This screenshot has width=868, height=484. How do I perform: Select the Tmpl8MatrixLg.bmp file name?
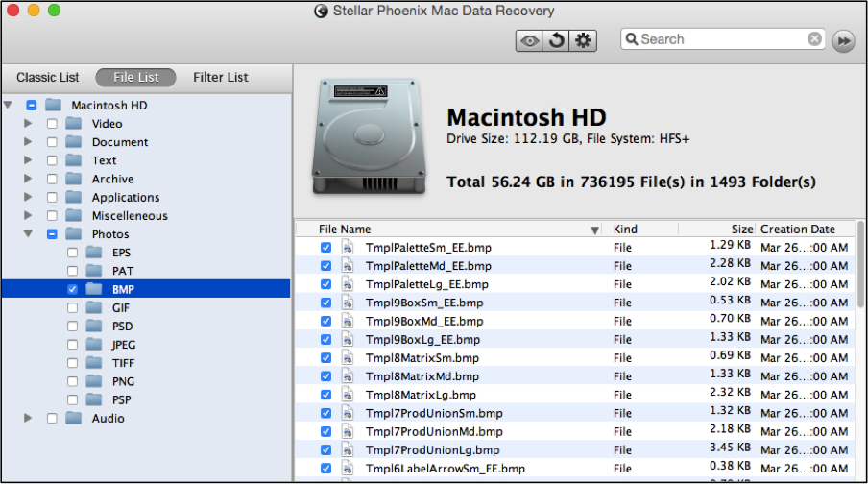(421, 395)
